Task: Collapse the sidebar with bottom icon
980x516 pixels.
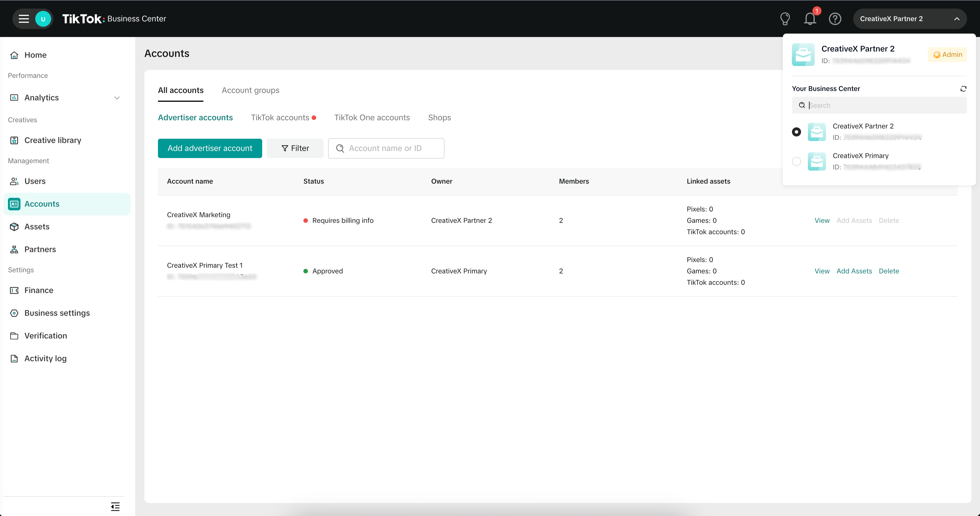Action: (115, 507)
